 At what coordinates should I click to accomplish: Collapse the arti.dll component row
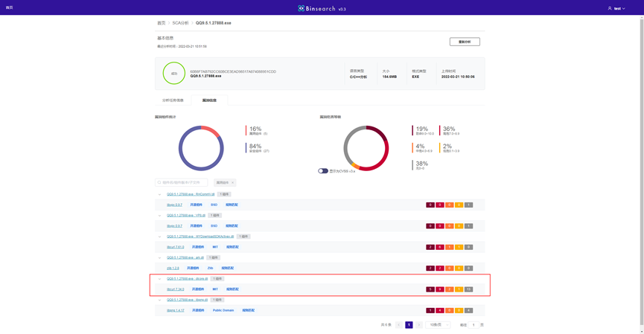(159, 257)
